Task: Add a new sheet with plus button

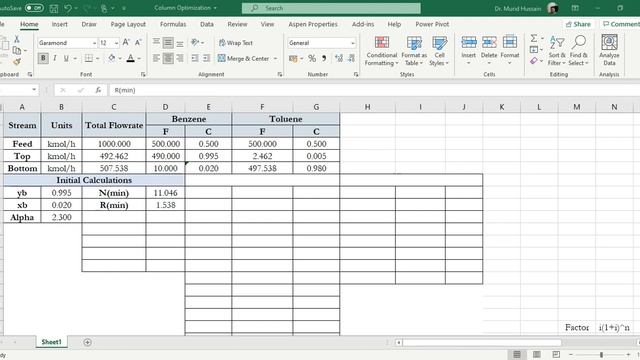Action: [x=87, y=342]
